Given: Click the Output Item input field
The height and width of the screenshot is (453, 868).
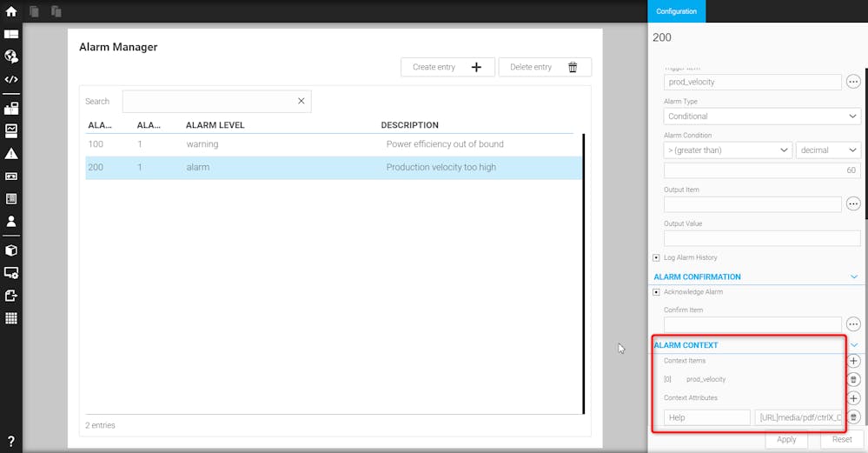Looking at the screenshot, I should tap(752, 203).
